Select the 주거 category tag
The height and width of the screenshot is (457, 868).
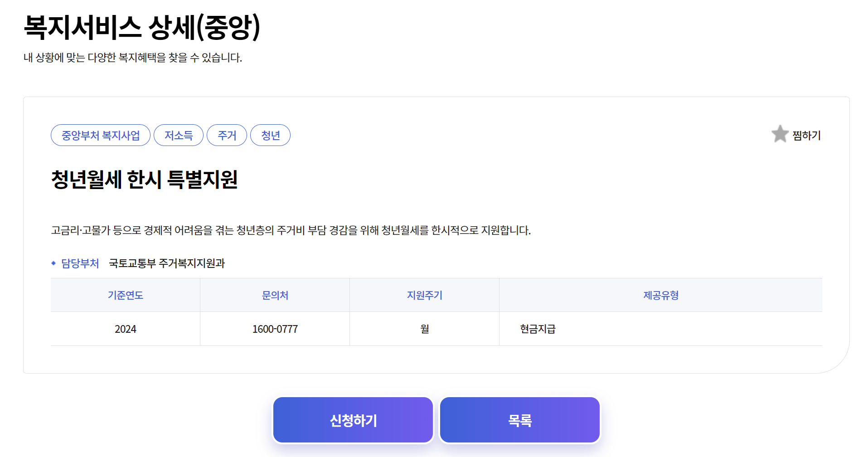[227, 135]
